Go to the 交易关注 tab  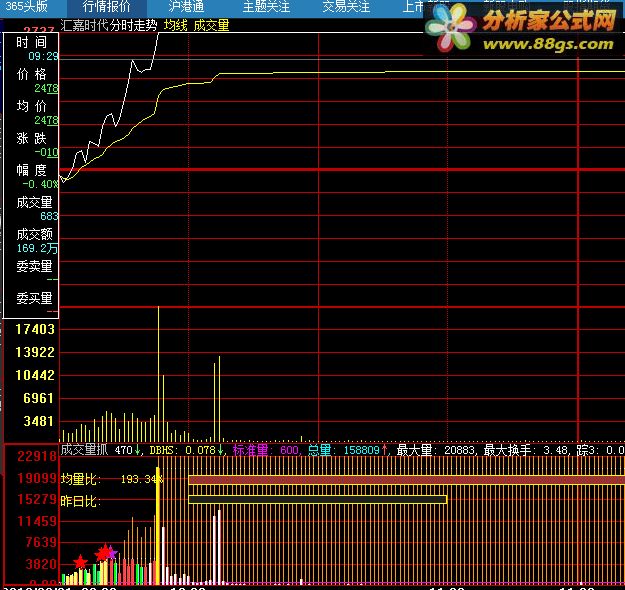(x=346, y=7)
